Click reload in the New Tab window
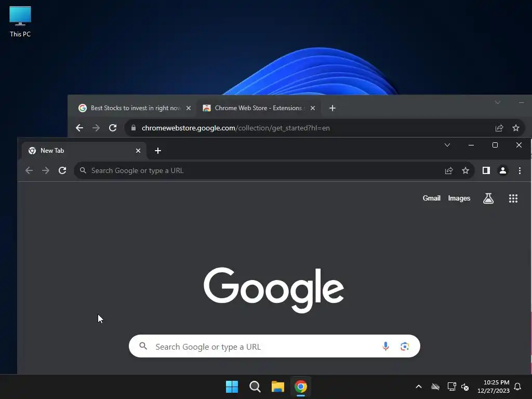 pos(62,170)
